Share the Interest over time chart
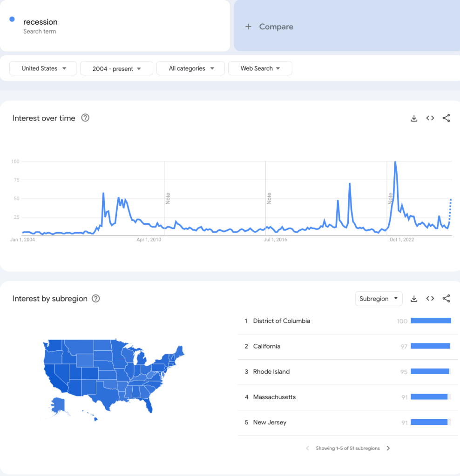The height and width of the screenshot is (476, 460). [x=446, y=118]
